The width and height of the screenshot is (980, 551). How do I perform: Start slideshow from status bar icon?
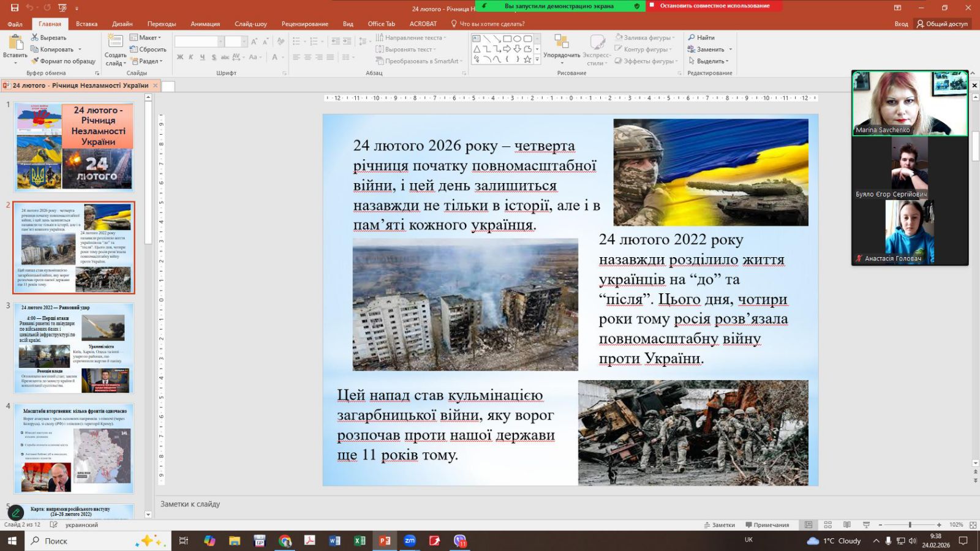[866, 525]
